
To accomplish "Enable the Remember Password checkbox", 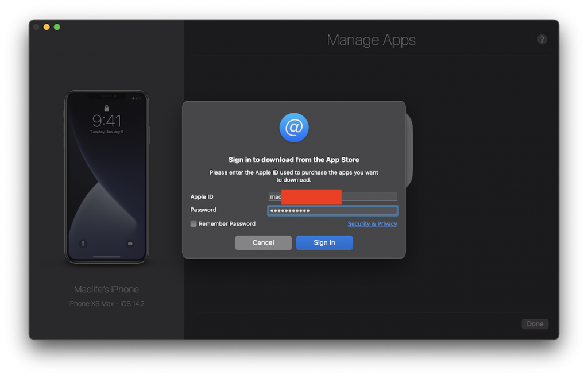I will [x=194, y=223].
